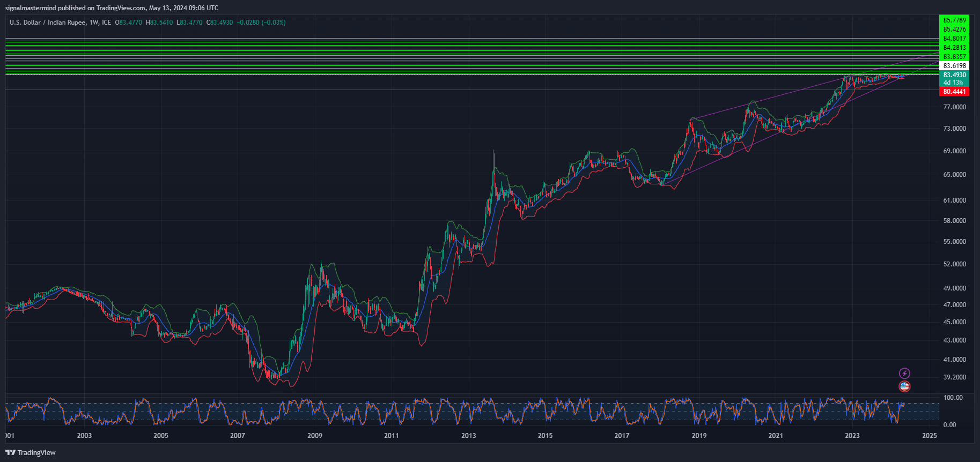The height and width of the screenshot is (462, 980).
Task: Click the close value C83.4930
Action: pos(219,23)
